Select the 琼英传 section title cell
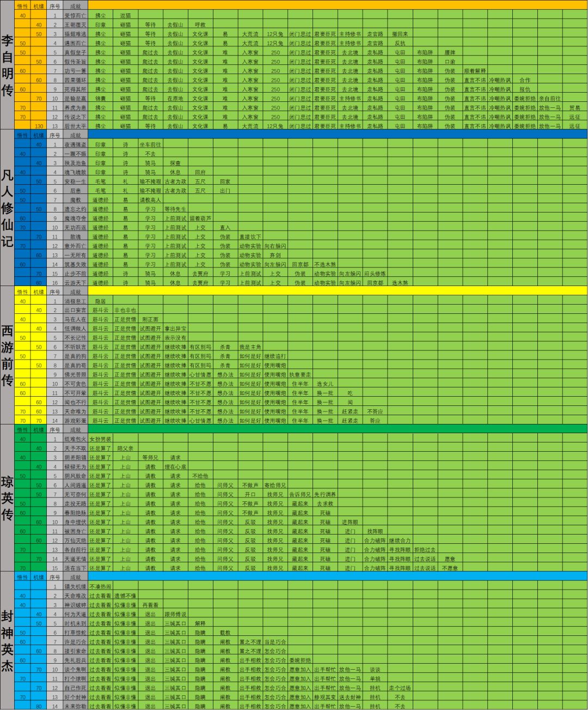 coord(7,498)
